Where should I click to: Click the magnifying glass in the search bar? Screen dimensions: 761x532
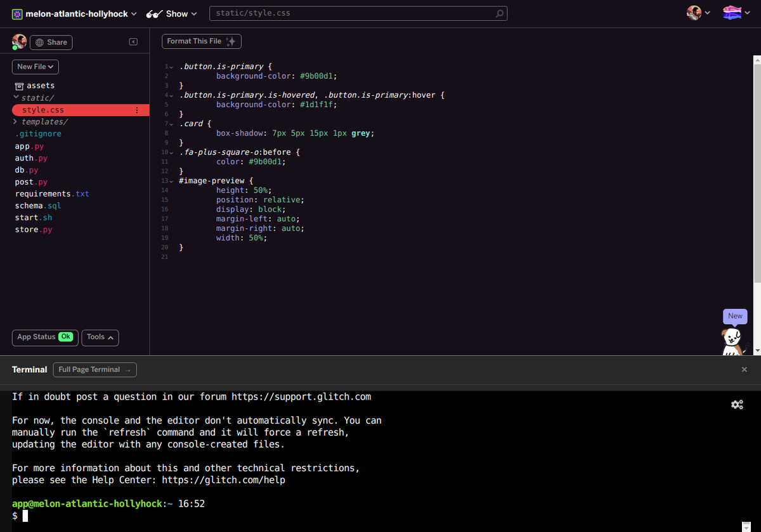(x=499, y=13)
